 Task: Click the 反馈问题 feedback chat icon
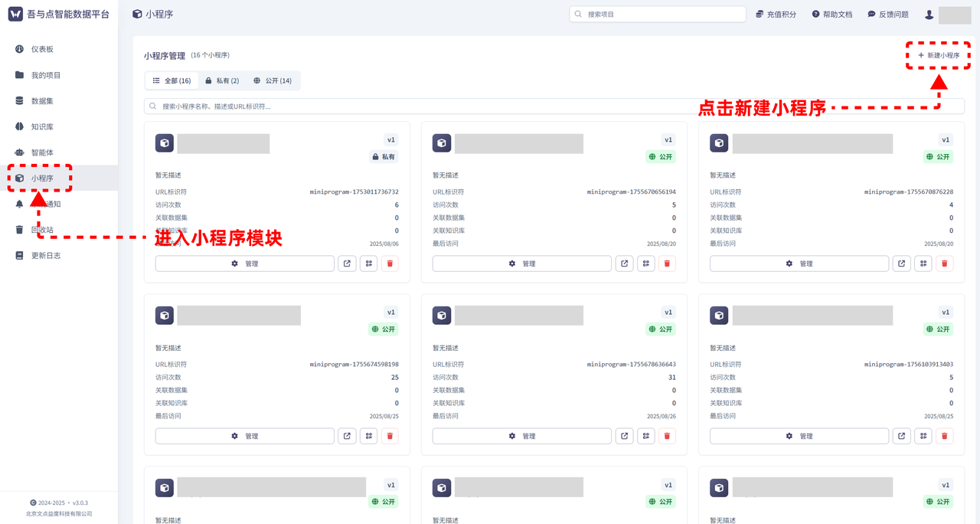pos(886,14)
